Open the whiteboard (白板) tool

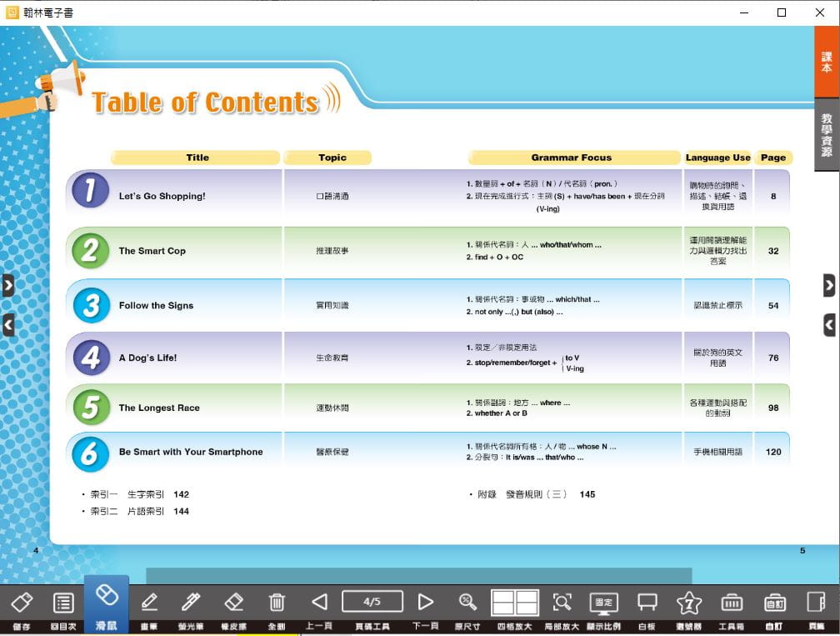pyautogui.click(x=647, y=603)
